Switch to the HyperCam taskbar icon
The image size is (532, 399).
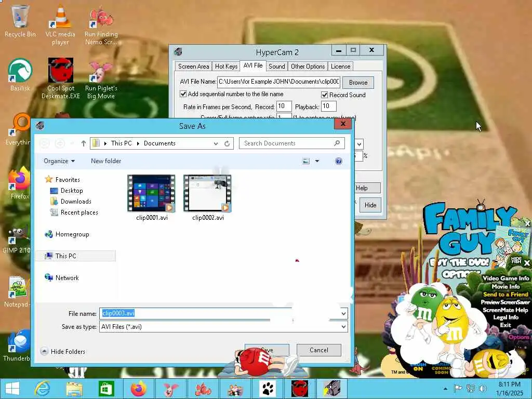pyautogui.click(x=332, y=389)
